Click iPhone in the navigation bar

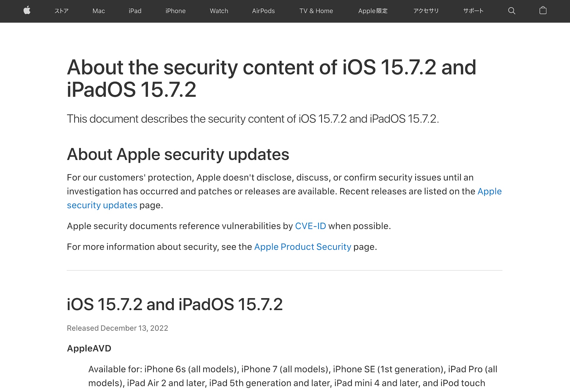(x=175, y=11)
